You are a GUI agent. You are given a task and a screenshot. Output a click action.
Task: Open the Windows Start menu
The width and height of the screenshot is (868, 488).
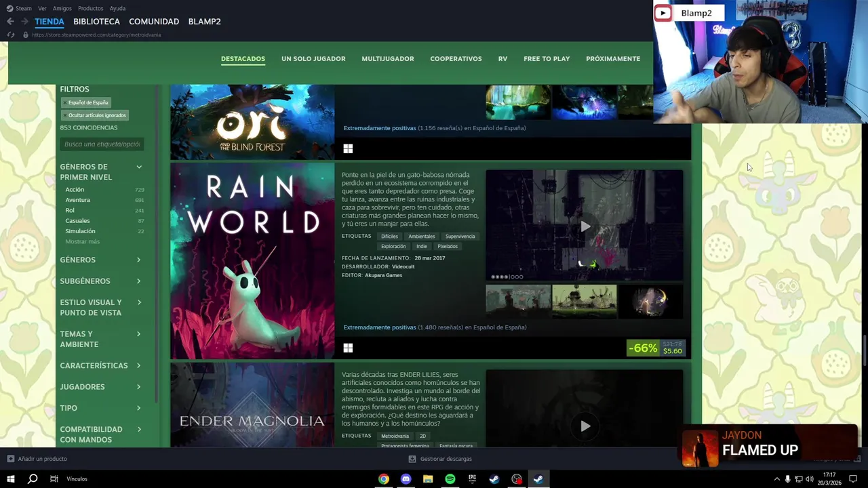tap(11, 479)
